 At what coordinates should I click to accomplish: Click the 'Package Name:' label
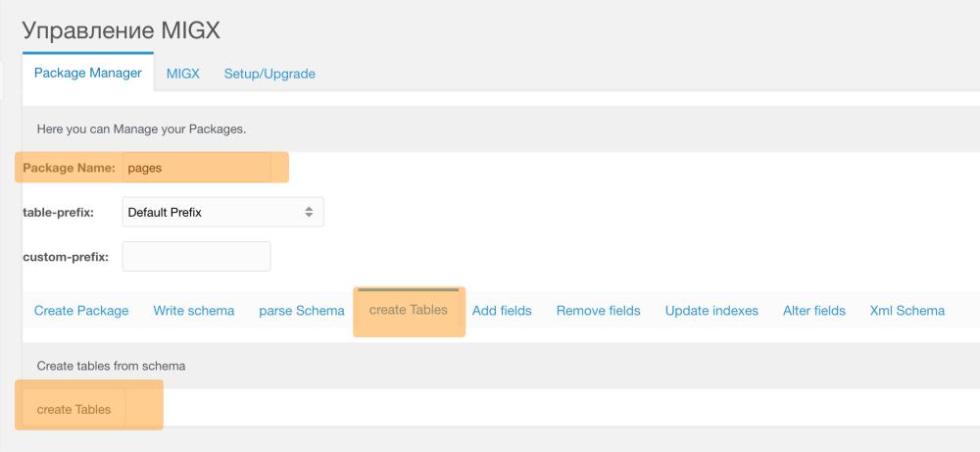(69, 168)
